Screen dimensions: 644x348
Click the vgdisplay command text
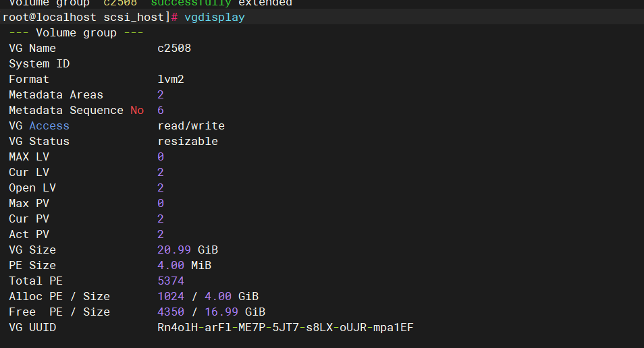click(215, 18)
